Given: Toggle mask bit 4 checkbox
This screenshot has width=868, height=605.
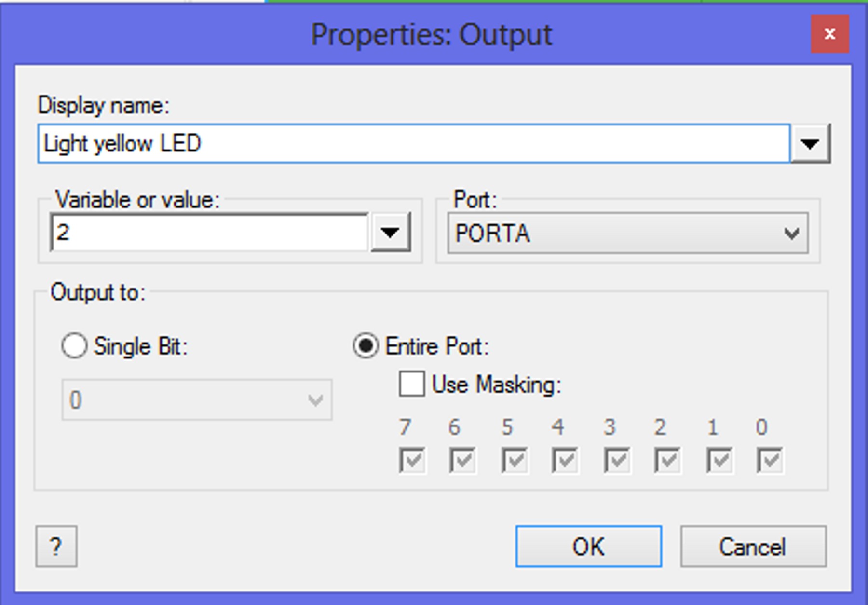Looking at the screenshot, I should click(x=565, y=460).
